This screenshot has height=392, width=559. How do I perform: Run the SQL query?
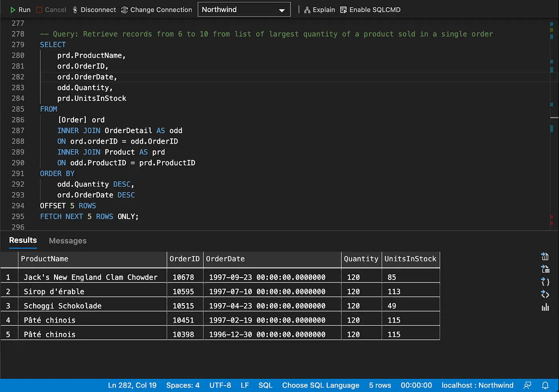[x=20, y=10]
